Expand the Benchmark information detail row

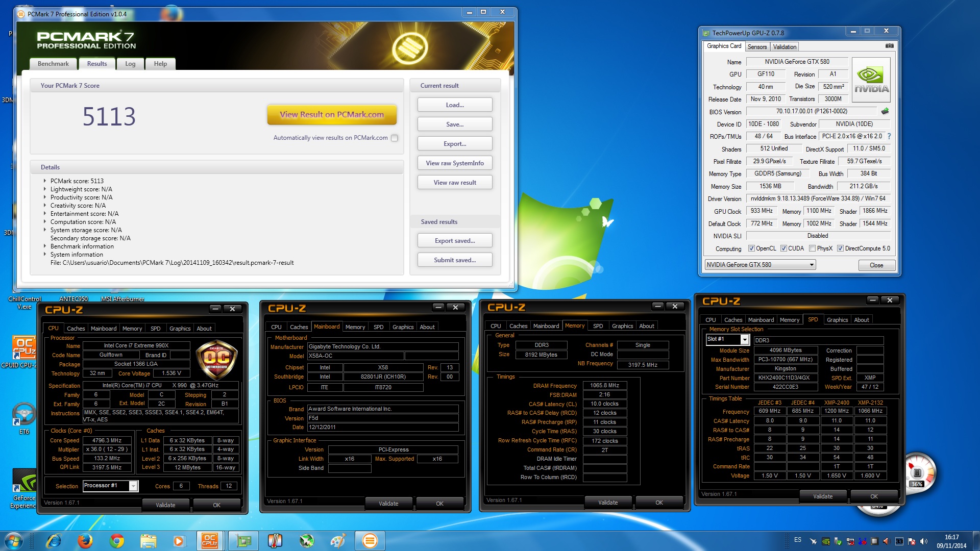(45, 246)
